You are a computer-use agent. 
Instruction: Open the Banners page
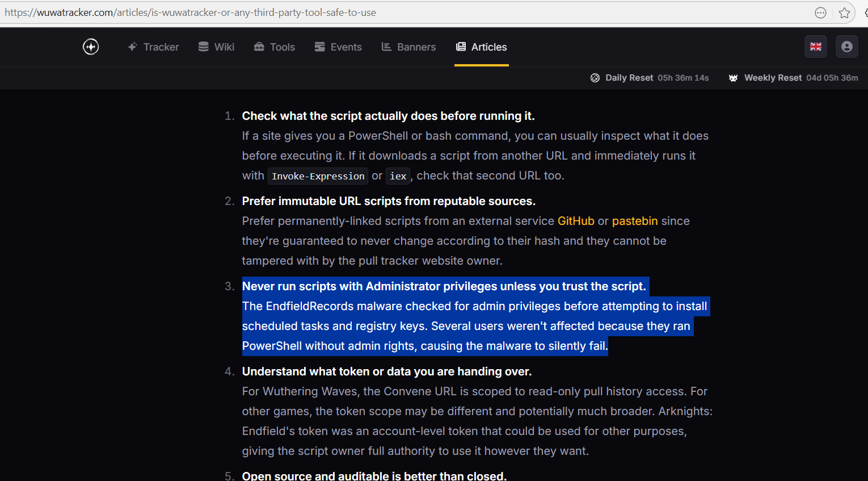click(x=408, y=47)
